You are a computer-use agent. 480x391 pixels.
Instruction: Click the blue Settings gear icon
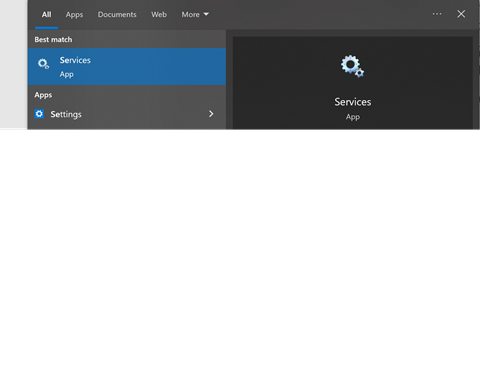39,114
